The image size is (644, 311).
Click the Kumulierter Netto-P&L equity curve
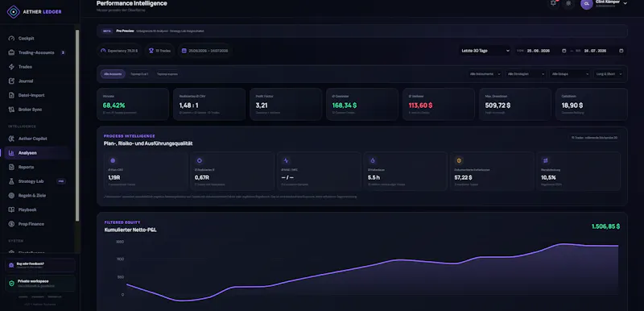(372, 272)
